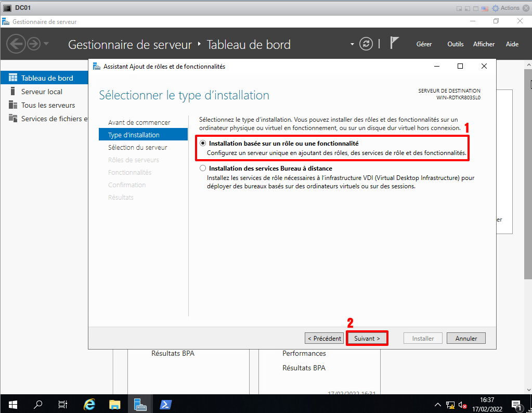
Task: Open Windows Start menu
Action: 12,404
